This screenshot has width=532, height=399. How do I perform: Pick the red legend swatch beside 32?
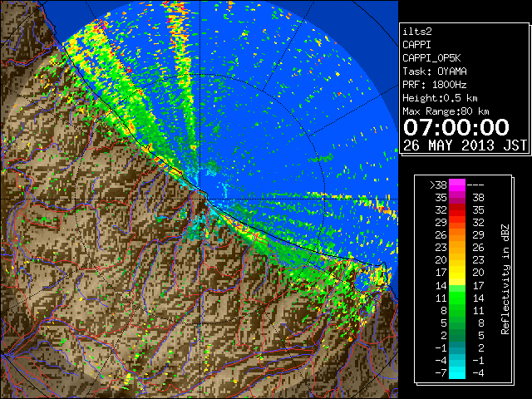coord(457,210)
